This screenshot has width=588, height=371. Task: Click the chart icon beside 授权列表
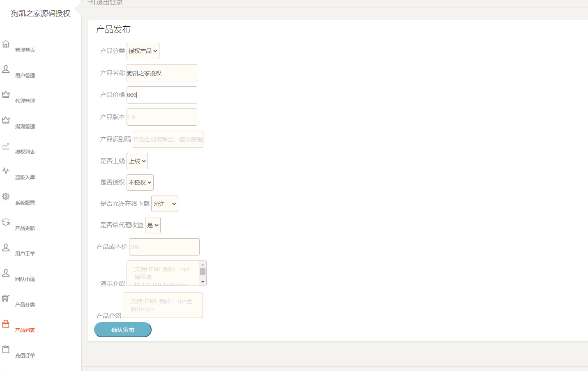pyautogui.click(x=6, y=146)
